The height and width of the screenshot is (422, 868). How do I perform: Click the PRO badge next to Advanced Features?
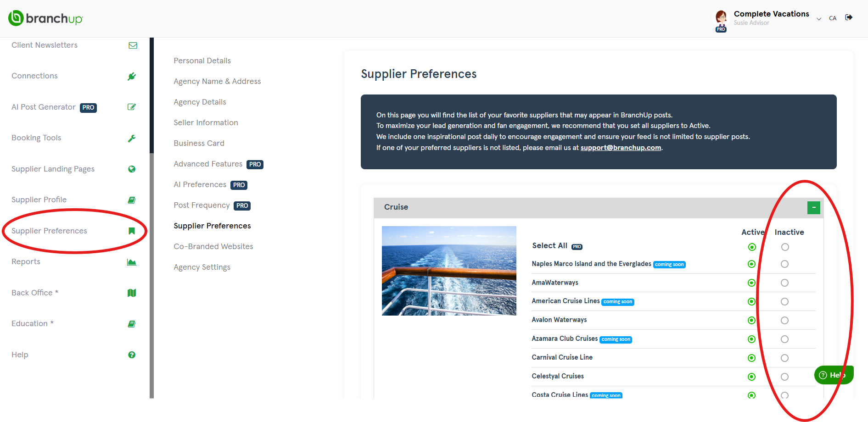(255, 164)
